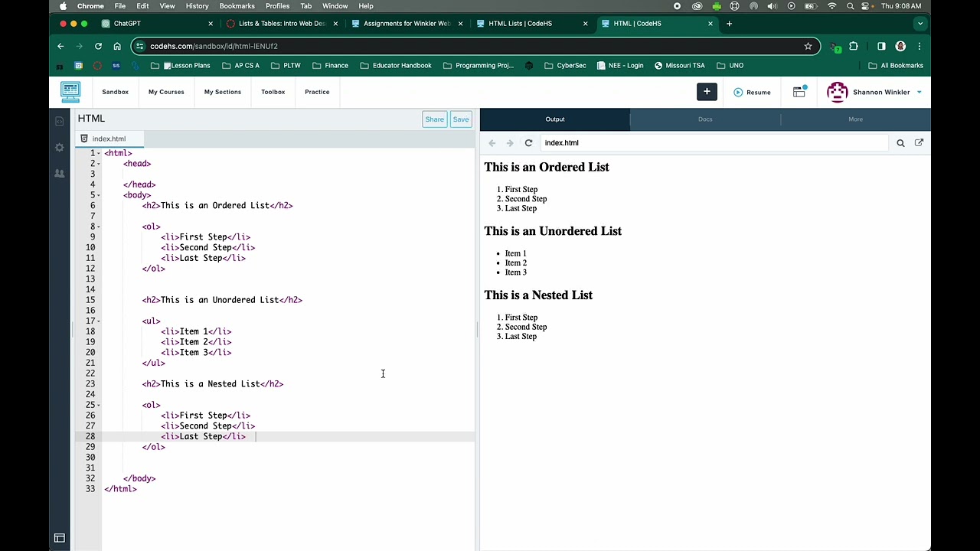
Task: Go back in Chrome browser
Action: (x=60, y=46)
